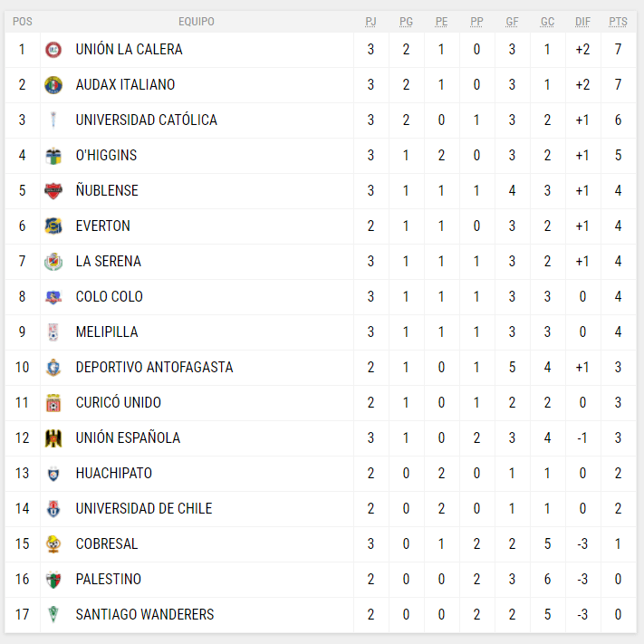Click the Unión Española crest icon
This screenshot has width=644, height=644.
(53, 438)
